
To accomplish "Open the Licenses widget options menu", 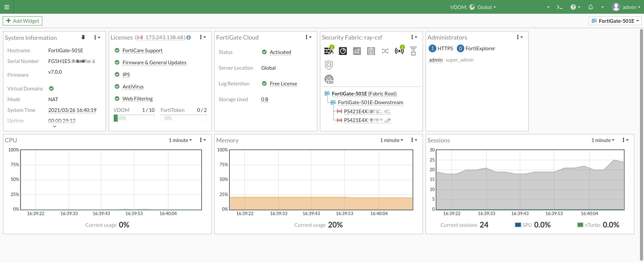I will click(x=203, y=37).
